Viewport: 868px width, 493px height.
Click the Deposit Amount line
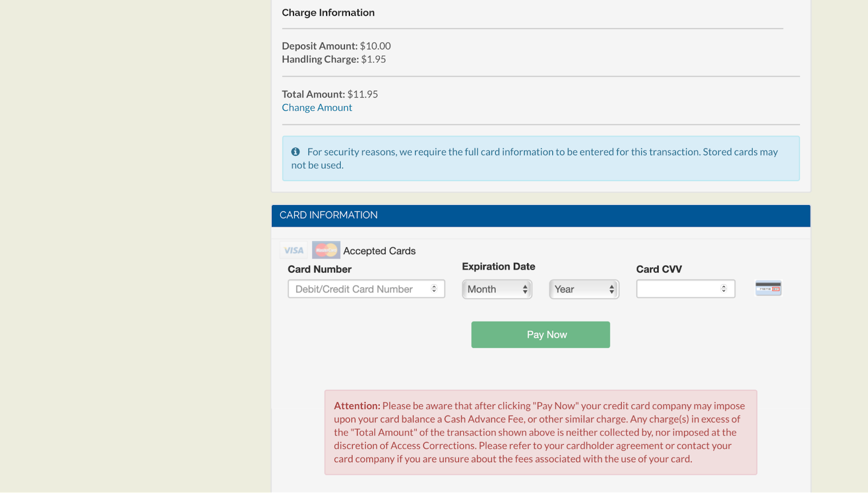pos(336,46)
